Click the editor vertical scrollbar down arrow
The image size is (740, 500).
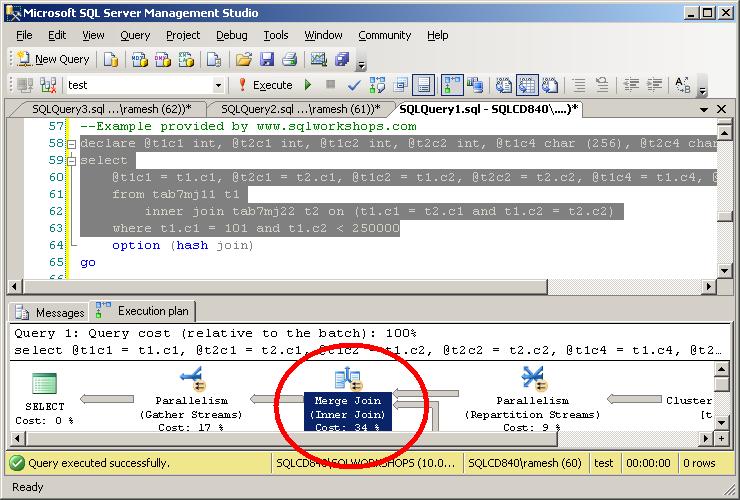point(725,271)
